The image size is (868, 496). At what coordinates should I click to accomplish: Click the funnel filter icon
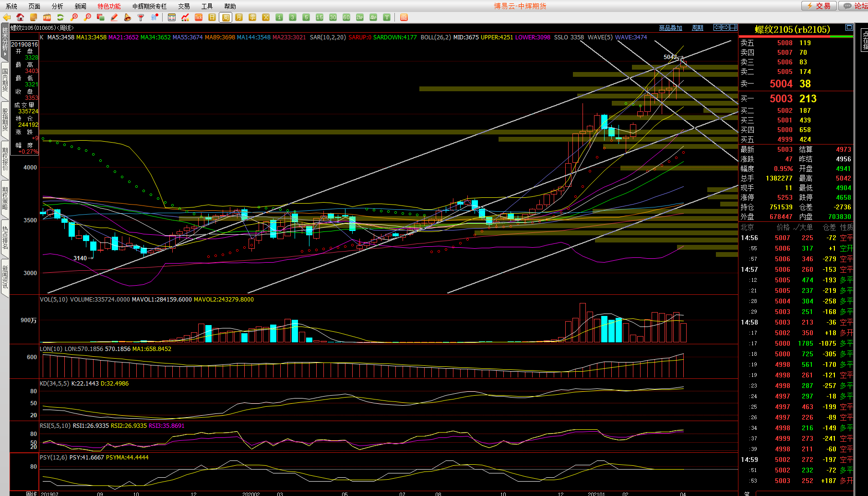click(141, 17)
